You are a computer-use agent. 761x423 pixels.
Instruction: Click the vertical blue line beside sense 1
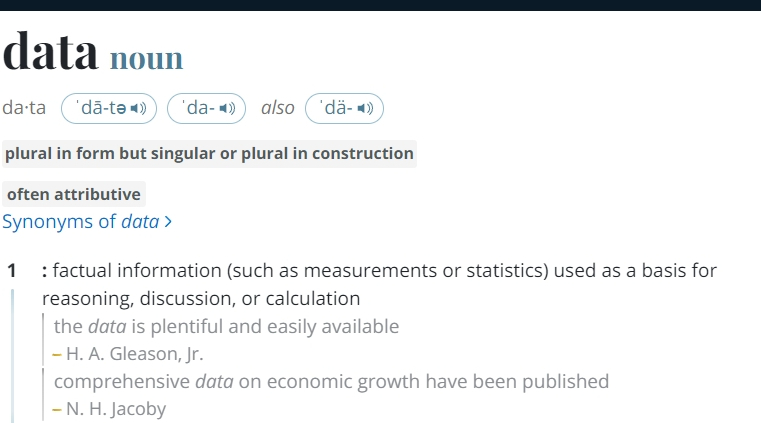click(12, 356)
